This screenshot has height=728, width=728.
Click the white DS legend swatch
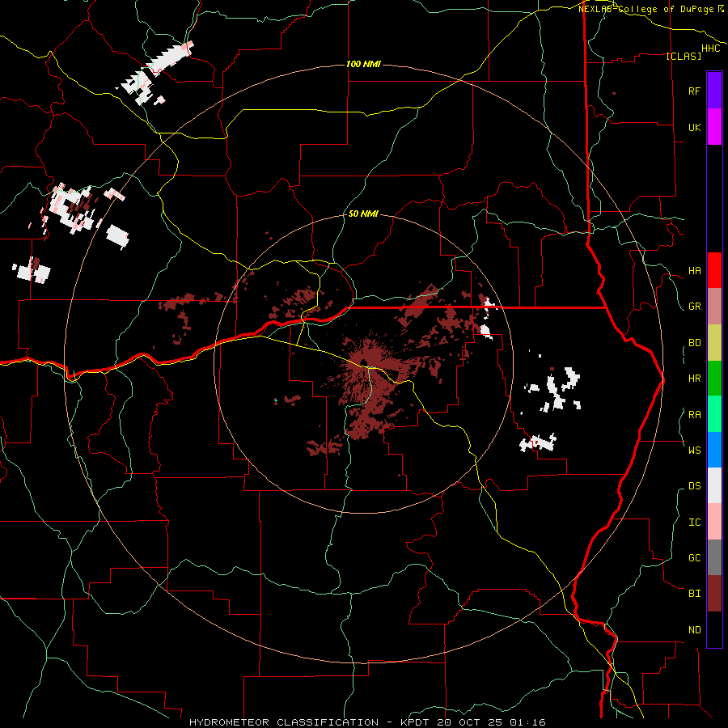pos(714,485)
